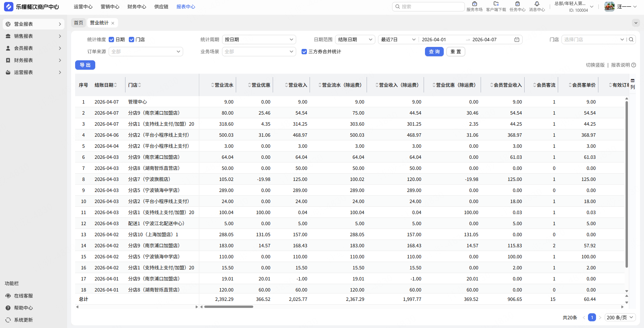The image size is (644, 328).
Task: Click the 报表说明 help question icon
Action: (634, 65)
